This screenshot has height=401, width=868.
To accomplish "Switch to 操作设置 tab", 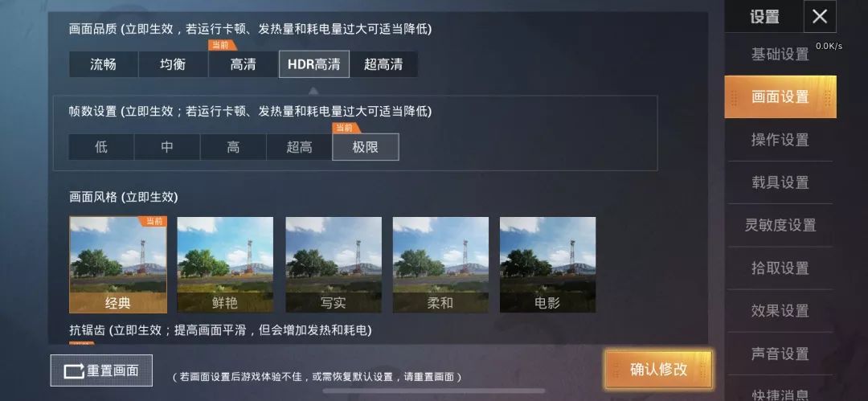I will pyautogui.click(x=780, y=140).
